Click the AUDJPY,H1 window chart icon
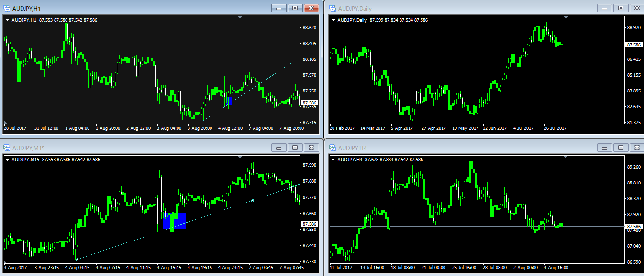The width and height of the screenshot is (644, 276). [7, 8]
